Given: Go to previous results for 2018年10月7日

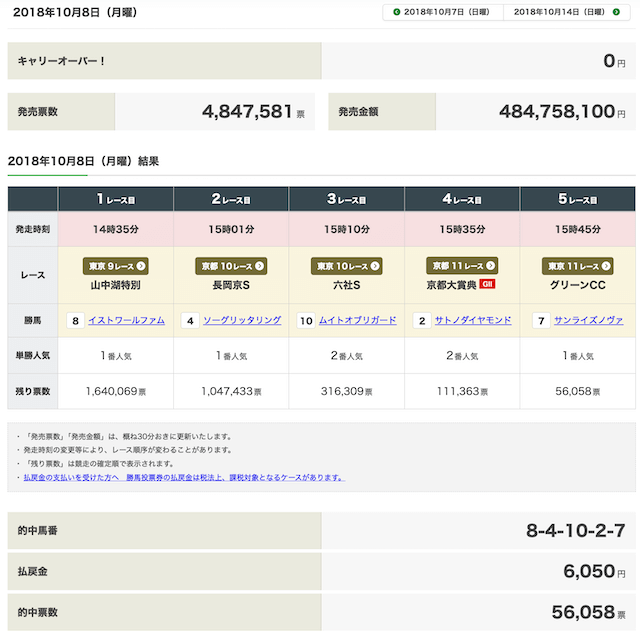Looking at the screenshot, I should tap(443, 12).
